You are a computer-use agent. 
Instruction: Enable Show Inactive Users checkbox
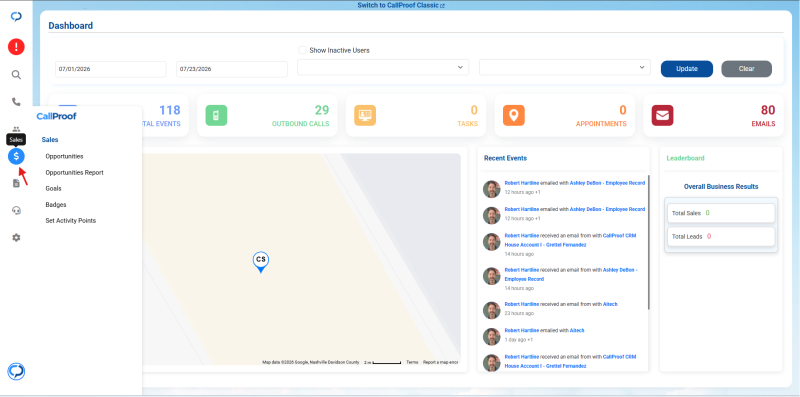tap(303, 50)
